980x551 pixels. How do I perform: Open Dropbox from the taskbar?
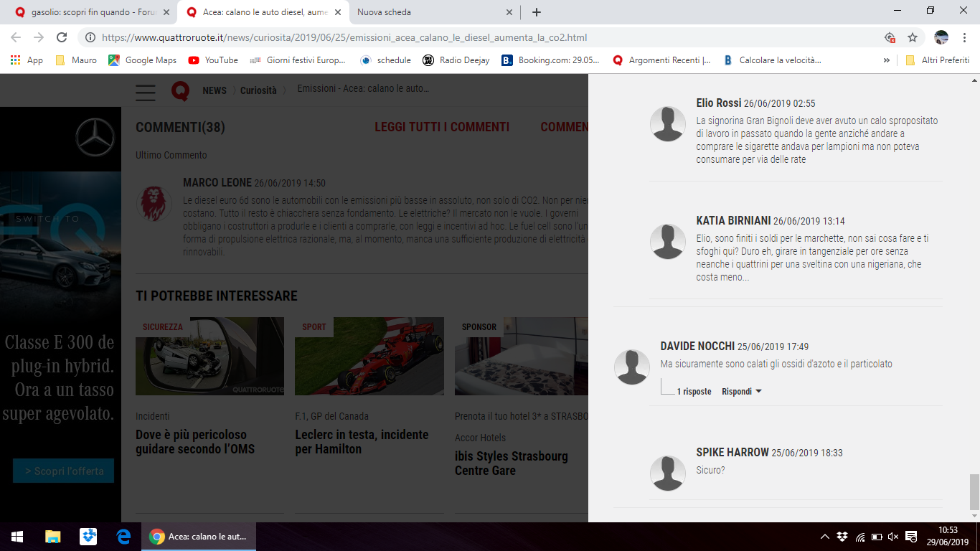pyautogui.click(x=88, y=536)
